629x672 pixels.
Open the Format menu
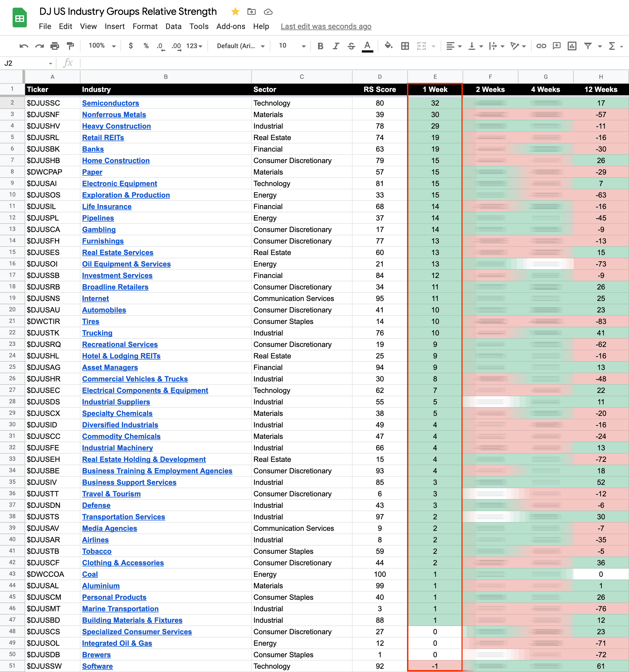(145, 26)
